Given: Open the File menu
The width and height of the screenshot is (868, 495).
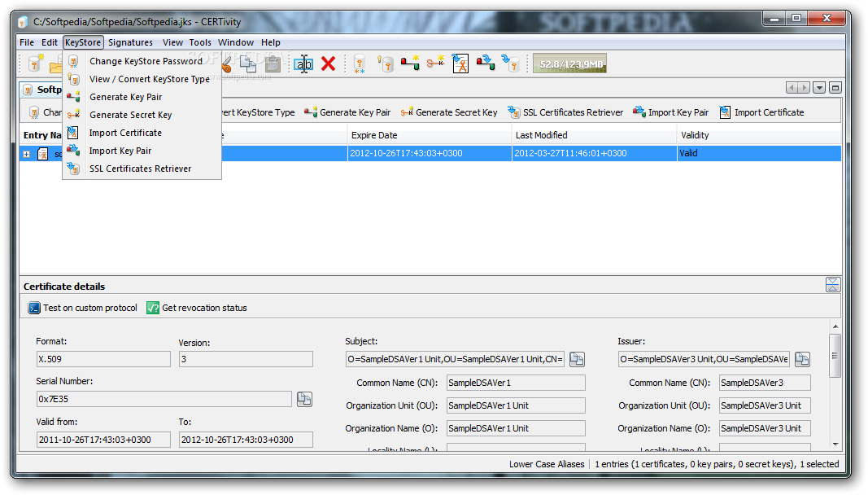Looking at the screenshot, I should pyautogui.click(x=27, y=42).
